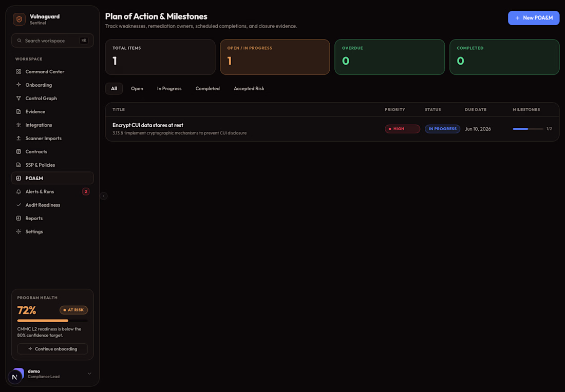Screen dimensions: 565x392
Task: Open the Evidence document icon
Action: 18,111
